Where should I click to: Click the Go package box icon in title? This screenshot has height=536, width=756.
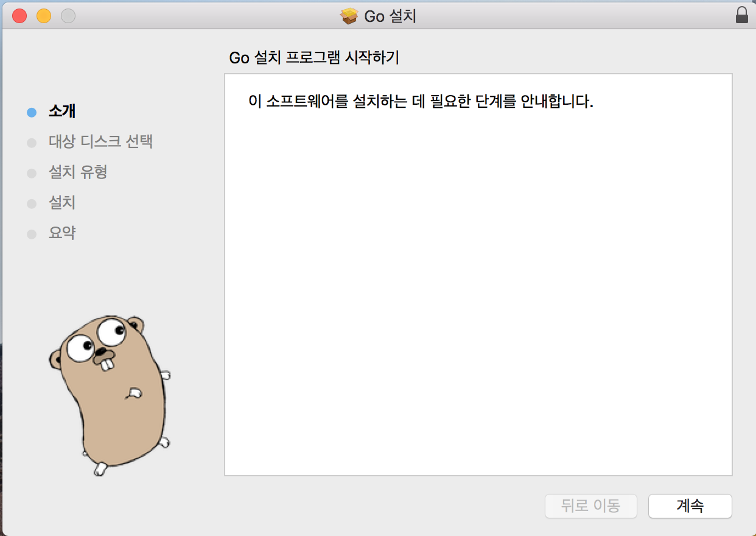[x=349, y=16]
